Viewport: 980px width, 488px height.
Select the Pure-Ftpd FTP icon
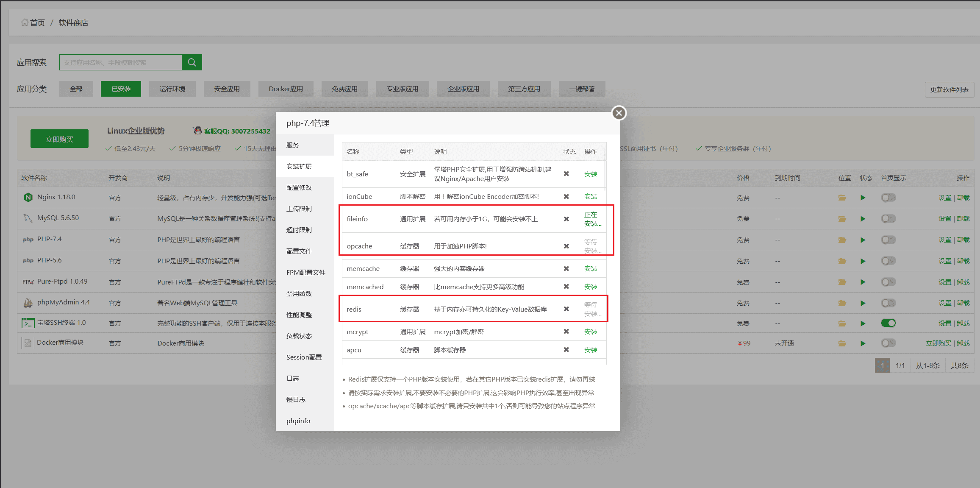point(27,281)
